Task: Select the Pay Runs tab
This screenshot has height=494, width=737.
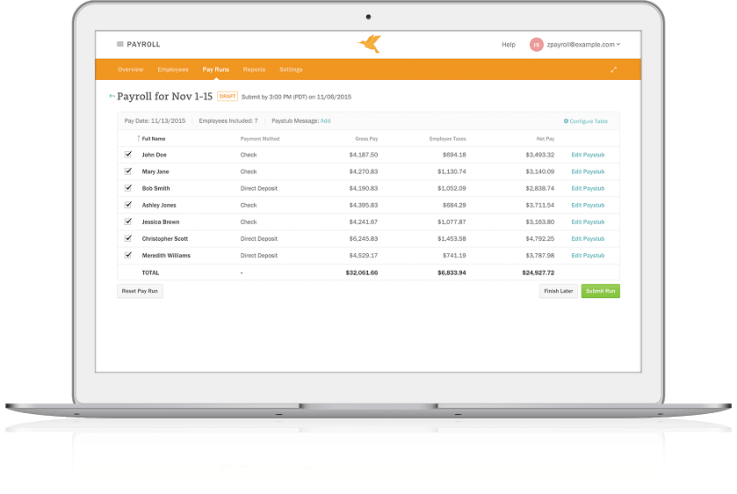Action: pos(216,70)
